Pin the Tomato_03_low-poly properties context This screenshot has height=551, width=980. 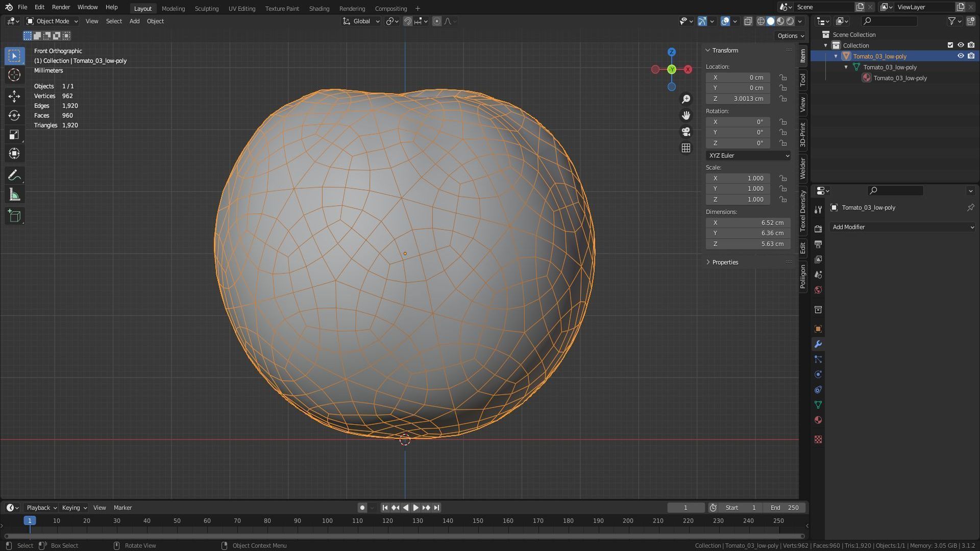(x=970, y=208)
